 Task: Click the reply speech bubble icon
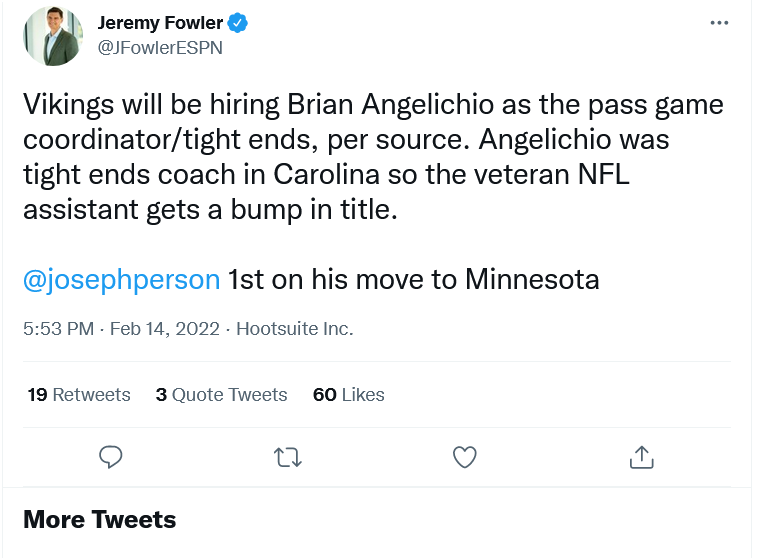(111, 457)
